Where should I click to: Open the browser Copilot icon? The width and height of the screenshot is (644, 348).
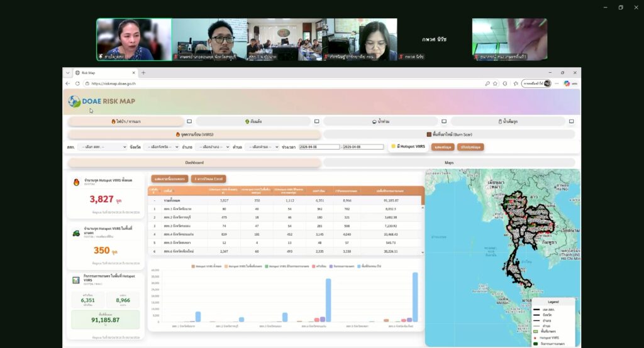tap(567, 84)
